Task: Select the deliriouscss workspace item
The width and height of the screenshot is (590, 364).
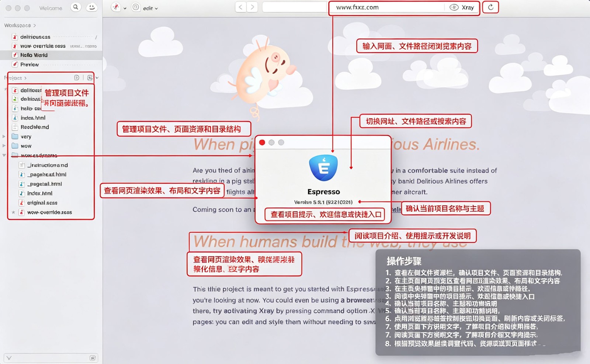Action: tap(52, 37)
